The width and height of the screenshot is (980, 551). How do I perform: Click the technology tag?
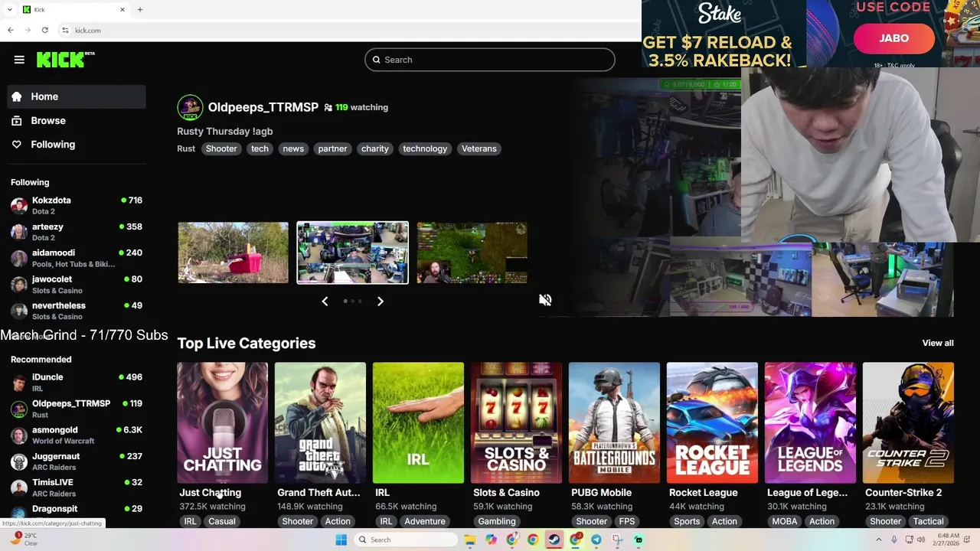[x=425, y=148]
